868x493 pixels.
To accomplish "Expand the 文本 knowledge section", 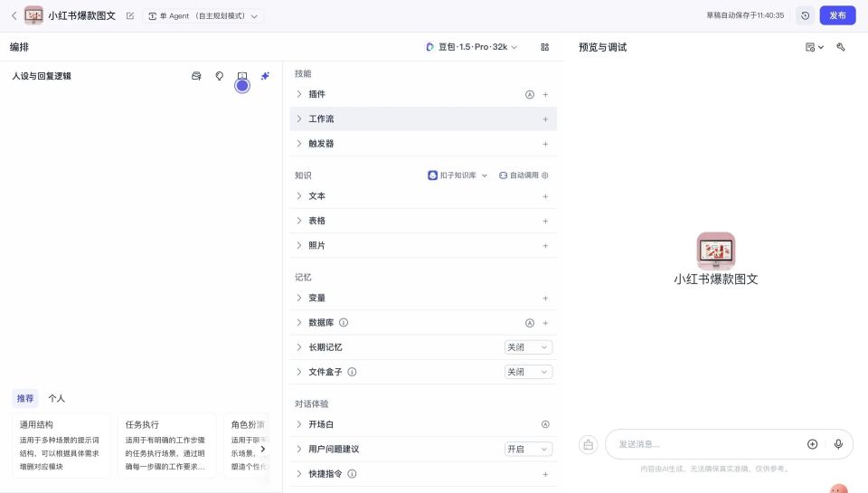I will tap(299, 196).
